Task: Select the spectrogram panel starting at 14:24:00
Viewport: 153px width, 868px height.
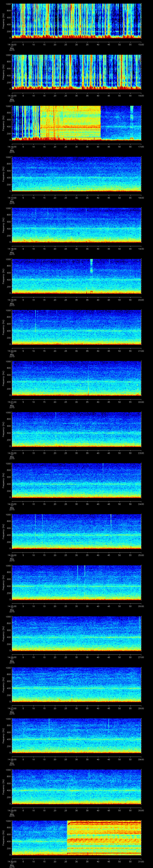Action: tap(76, 531)
